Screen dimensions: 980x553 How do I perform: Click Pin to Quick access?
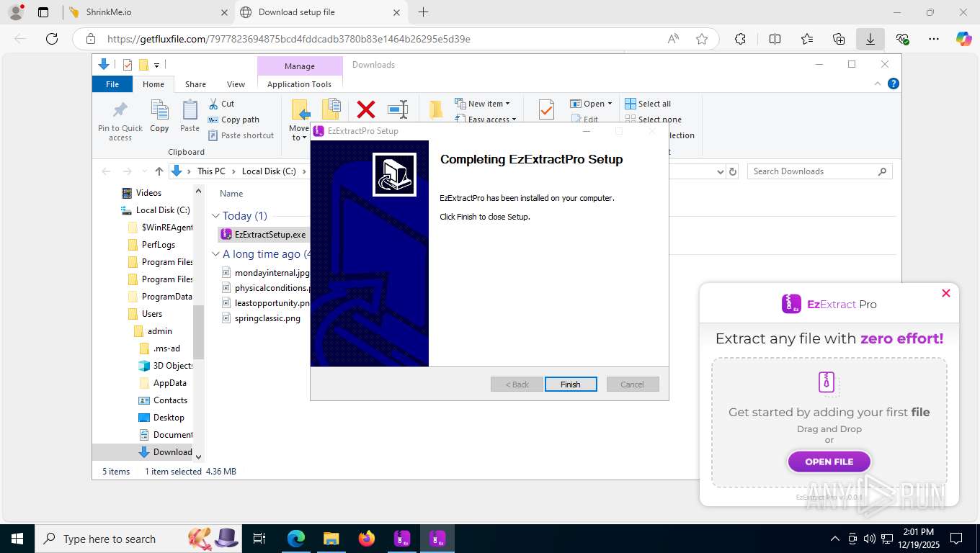tap(120, 120)
